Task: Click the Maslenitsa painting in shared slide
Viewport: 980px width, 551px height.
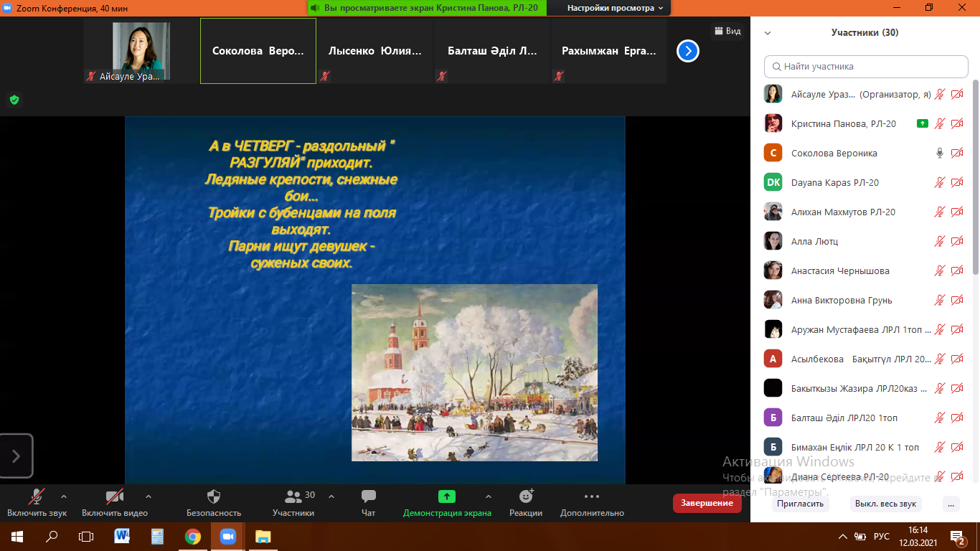Action: point(474,372)
